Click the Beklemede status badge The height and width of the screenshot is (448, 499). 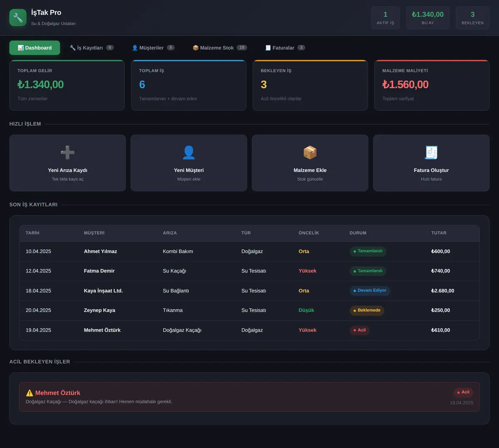367,310
